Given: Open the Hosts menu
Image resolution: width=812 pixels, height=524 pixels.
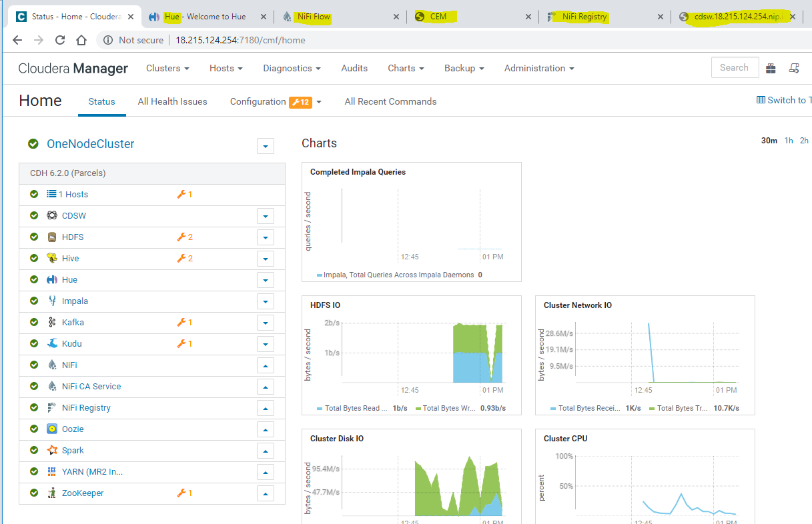Looking at the screenshot, I should coord(226,68).
